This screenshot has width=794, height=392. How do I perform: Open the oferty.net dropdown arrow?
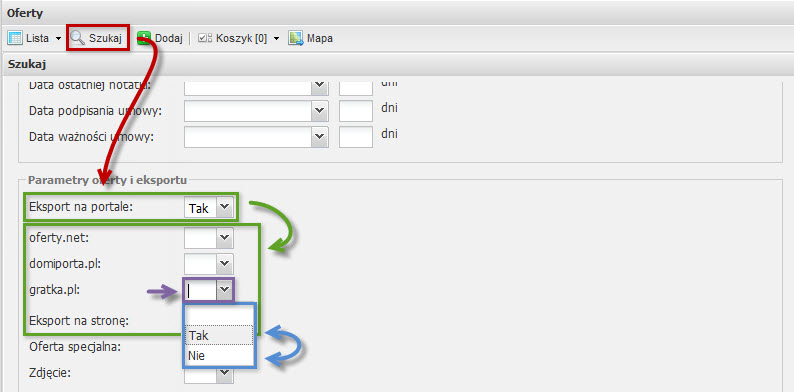click(x=224, y=238)
